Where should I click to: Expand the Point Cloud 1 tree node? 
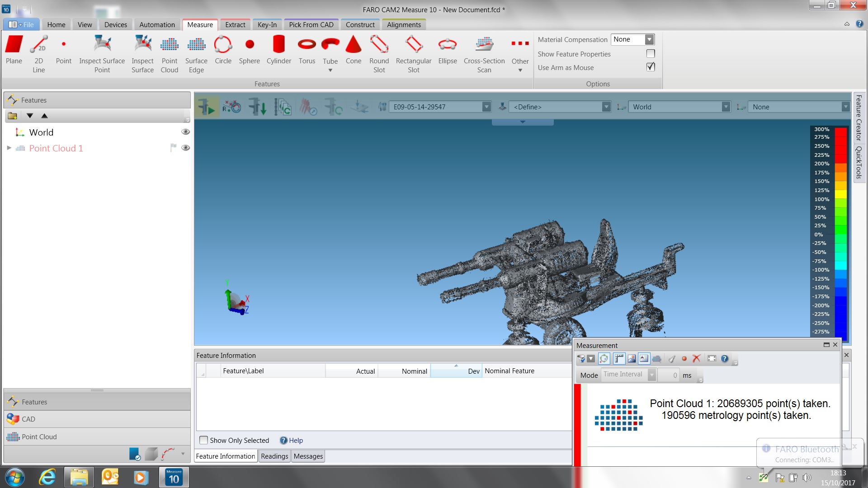point(9,148)
